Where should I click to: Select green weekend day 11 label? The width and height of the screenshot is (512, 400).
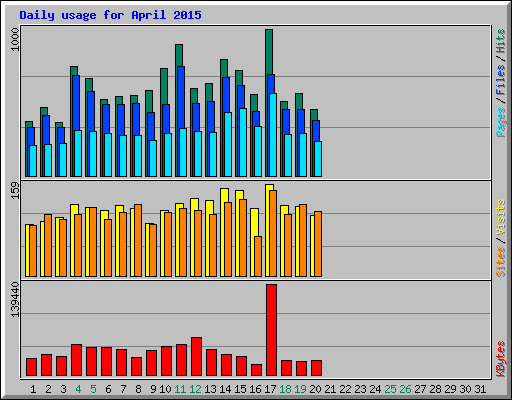[180, 389]
